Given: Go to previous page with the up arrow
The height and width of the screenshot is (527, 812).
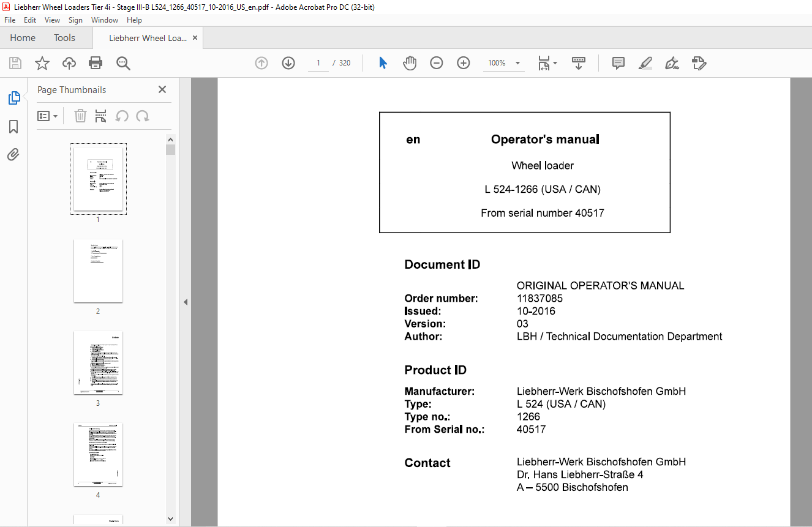Looking at the screenshot, I should 261,63.
